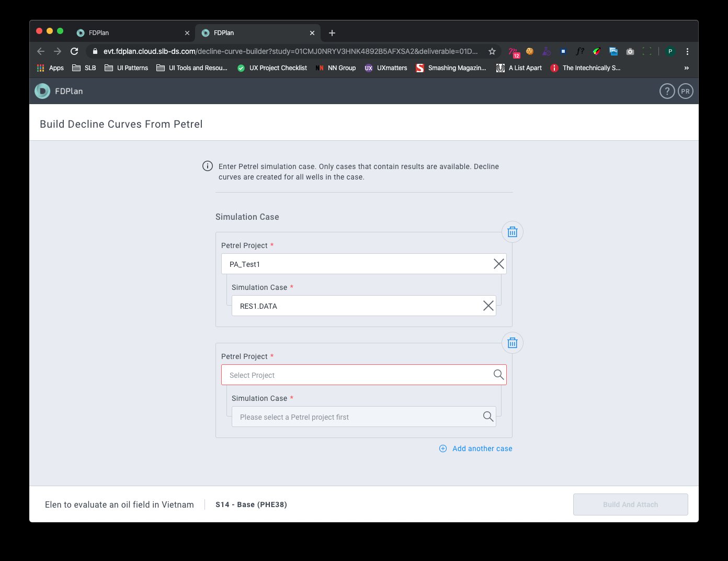Expand hidden bookmarks with the double chevron
728x561 pixels.
(686, 68)
